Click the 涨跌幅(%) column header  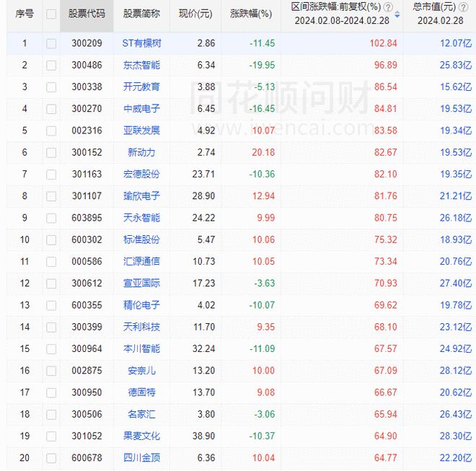pyautogui.click(x=251, y=14)
